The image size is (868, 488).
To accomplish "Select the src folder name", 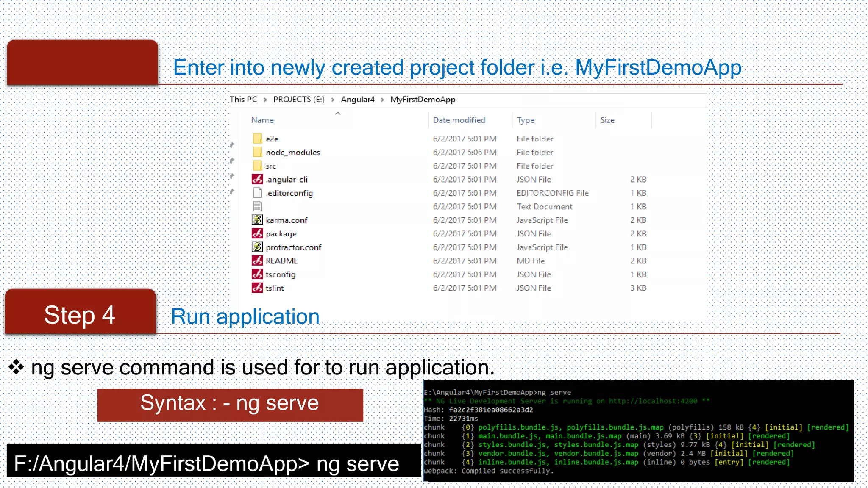I will 271,166.
